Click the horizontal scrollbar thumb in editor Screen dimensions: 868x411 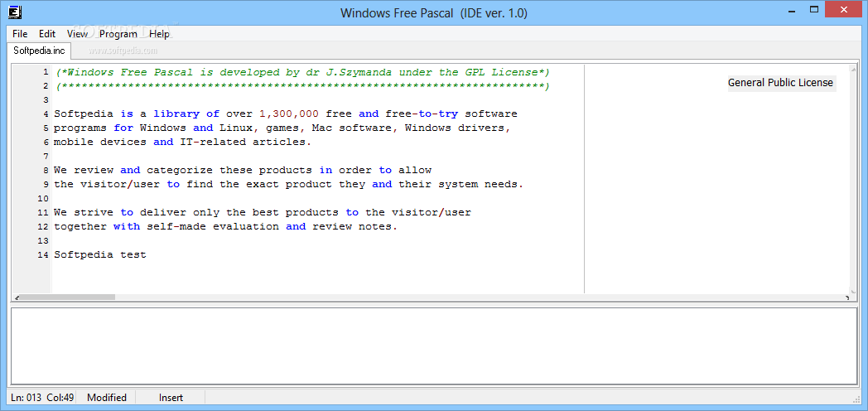[68, 297]
